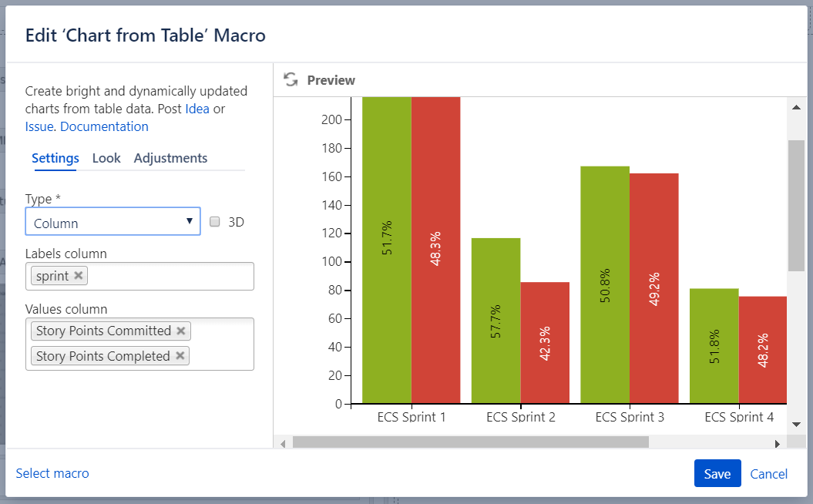Switch to the Look tab

tap(106, 158)
